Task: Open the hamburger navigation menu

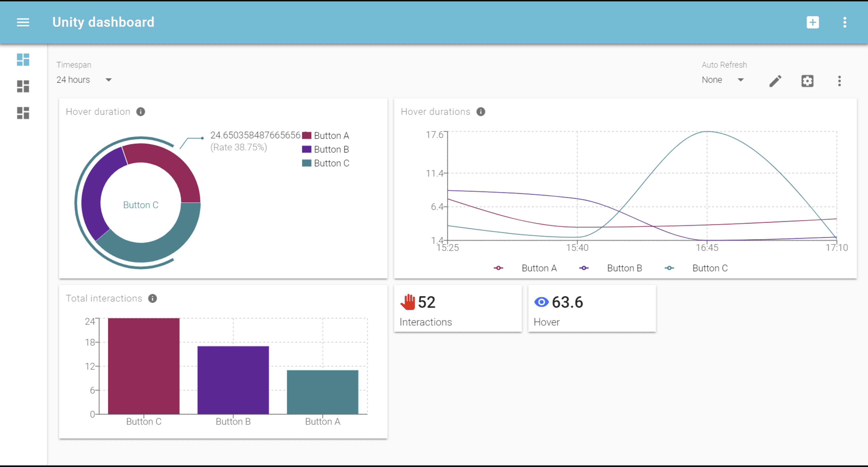Action: point(23,22)
